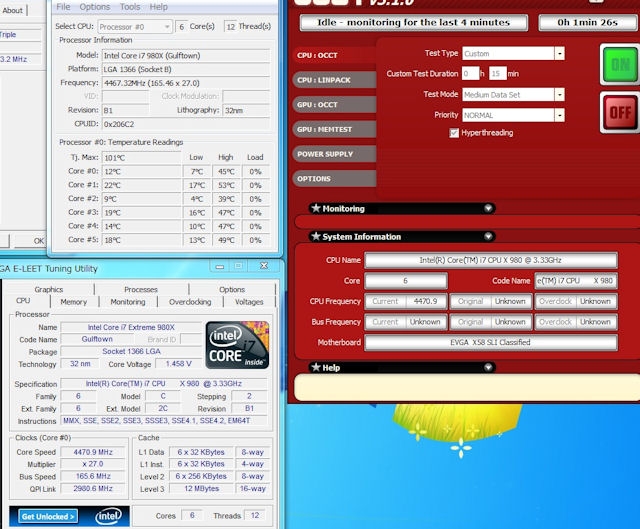
Task: Open the Test Type dropdown
Action: point(560,53)
